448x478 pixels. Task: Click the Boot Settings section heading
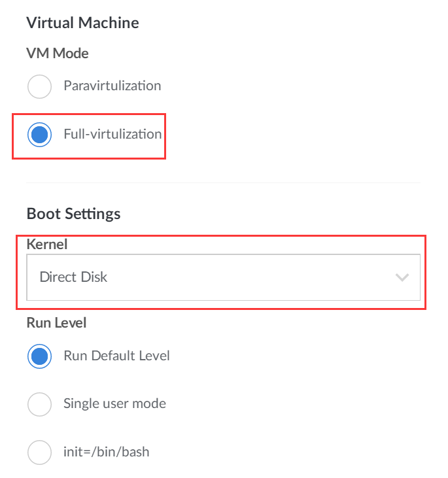pyautogui.click(x=73, y=214)
